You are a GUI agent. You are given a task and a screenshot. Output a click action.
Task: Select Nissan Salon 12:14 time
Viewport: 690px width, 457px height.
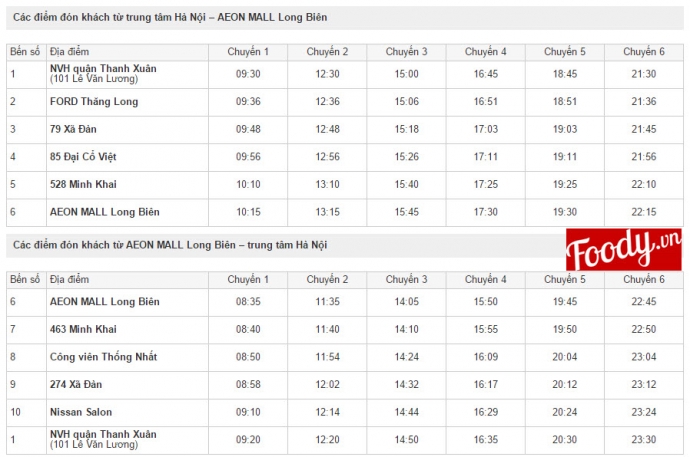click(x=327, y=412)
